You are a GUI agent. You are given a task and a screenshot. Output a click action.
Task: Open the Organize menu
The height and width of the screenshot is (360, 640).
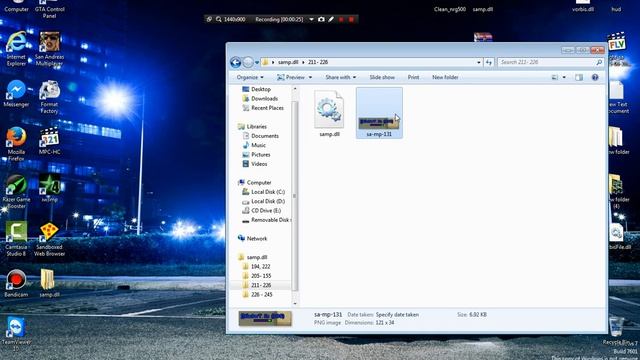(x=250, y=77)
